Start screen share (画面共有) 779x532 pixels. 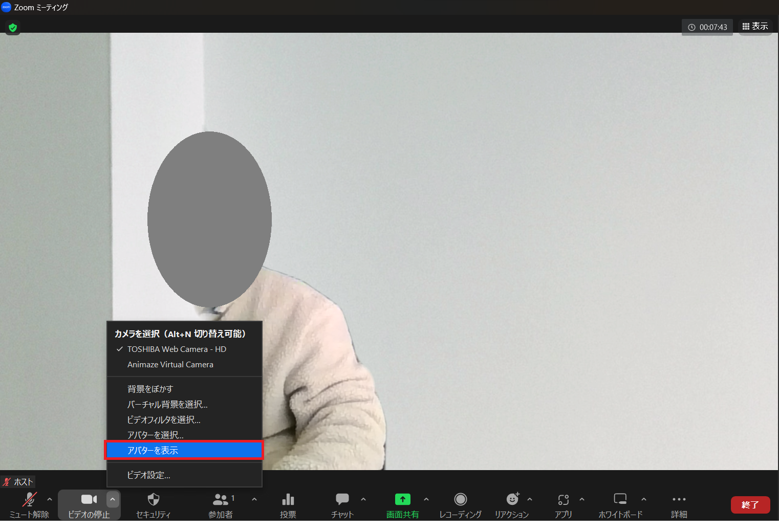click(402, 500)
